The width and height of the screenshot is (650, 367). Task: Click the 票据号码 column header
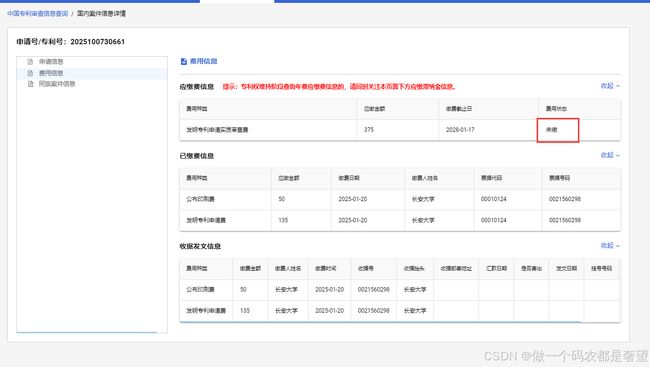(559, 178)
